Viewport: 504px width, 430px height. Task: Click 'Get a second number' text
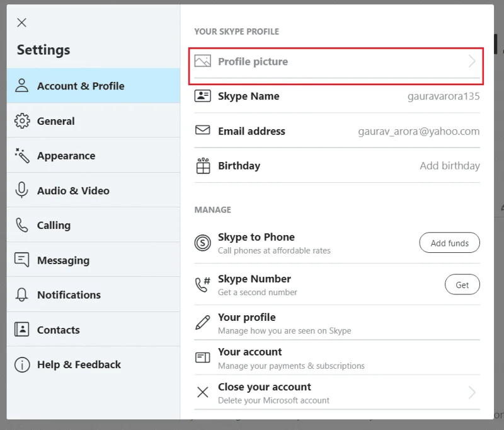coord(258,292)
